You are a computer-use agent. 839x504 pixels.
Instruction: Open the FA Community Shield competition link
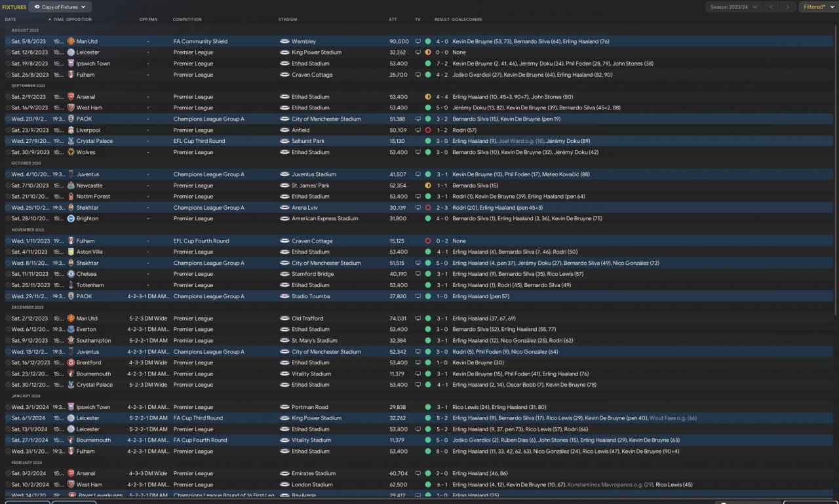click(x=201, y=41)
